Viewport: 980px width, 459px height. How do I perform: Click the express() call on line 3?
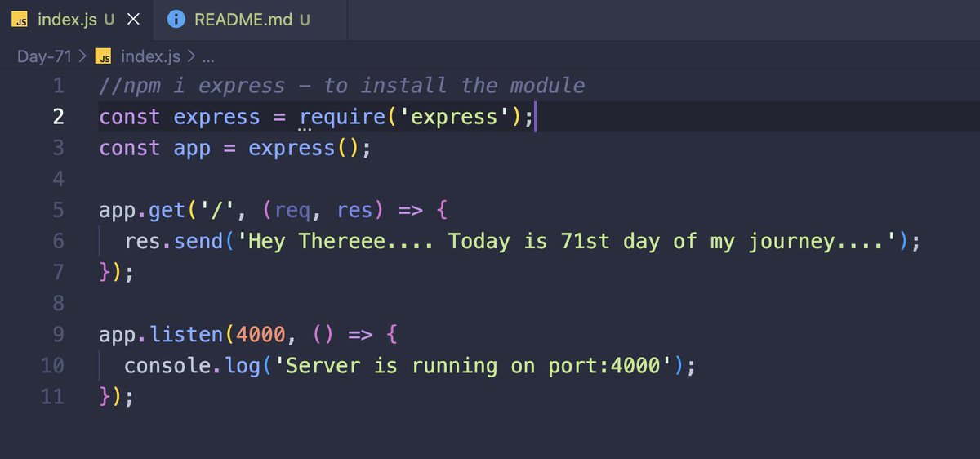(303, 148)
